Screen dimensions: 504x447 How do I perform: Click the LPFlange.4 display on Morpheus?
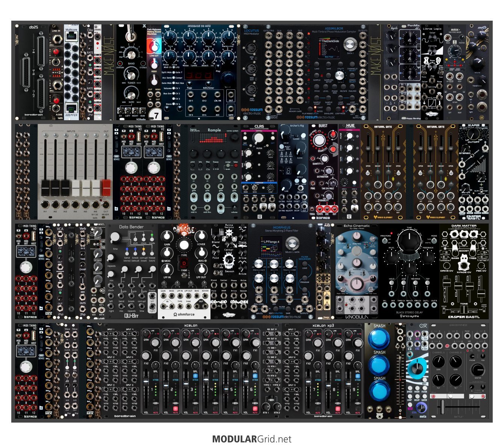point(271,247)
